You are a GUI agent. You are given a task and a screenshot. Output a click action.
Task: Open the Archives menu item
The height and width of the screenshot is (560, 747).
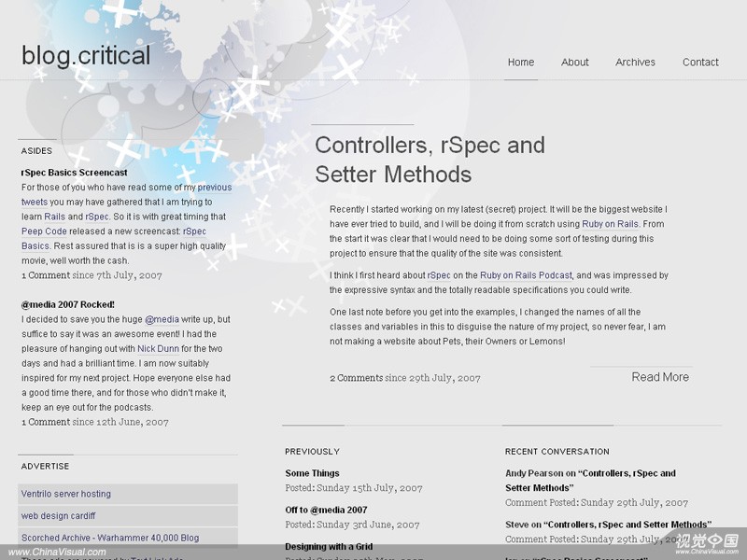point(635,62)
